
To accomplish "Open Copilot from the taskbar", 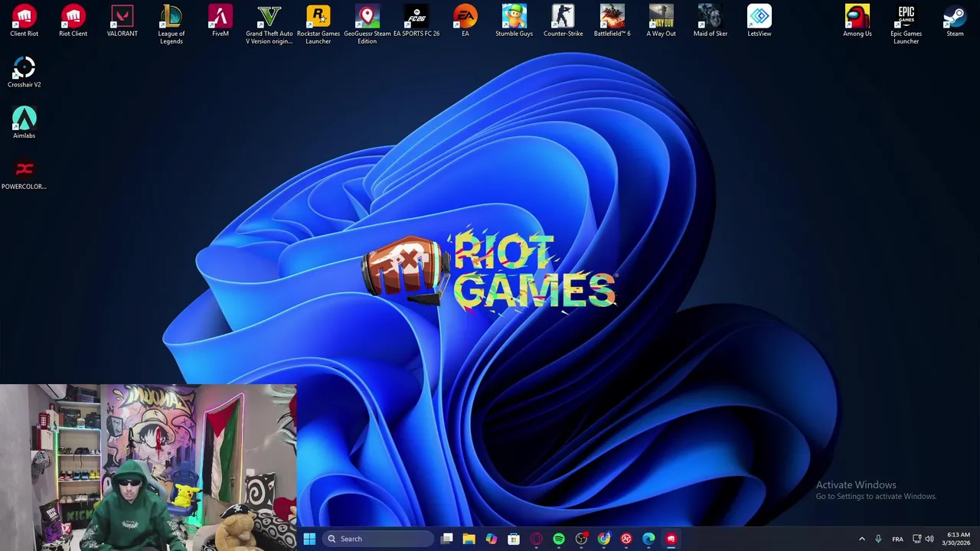I will click(492, 539).
